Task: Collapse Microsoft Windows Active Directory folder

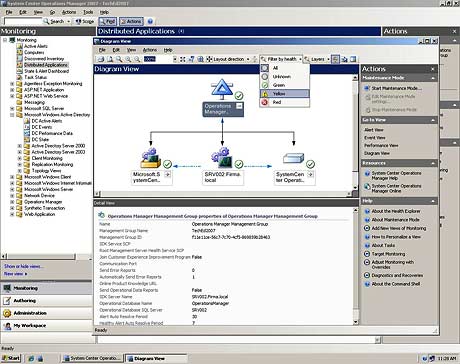Action: coord(12,115)
